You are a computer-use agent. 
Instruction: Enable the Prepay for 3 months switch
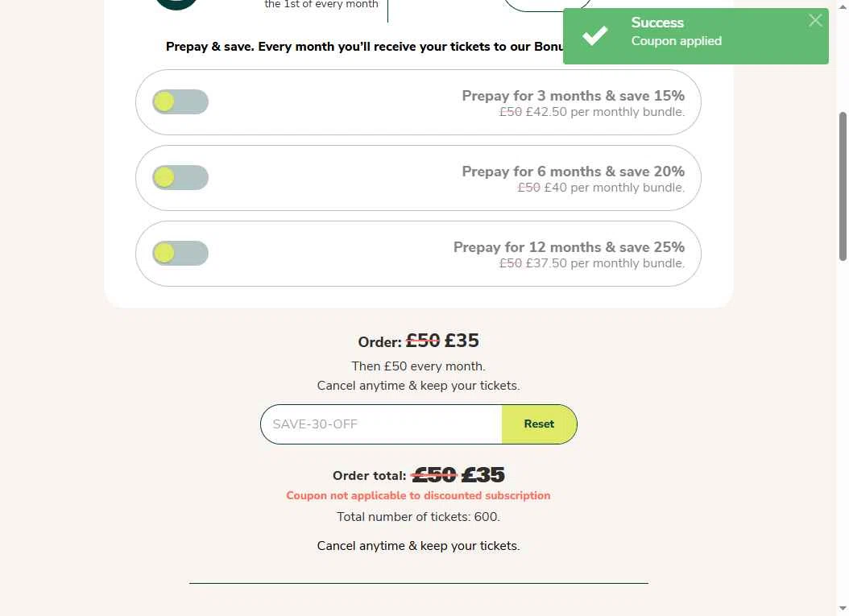(180, 101)
